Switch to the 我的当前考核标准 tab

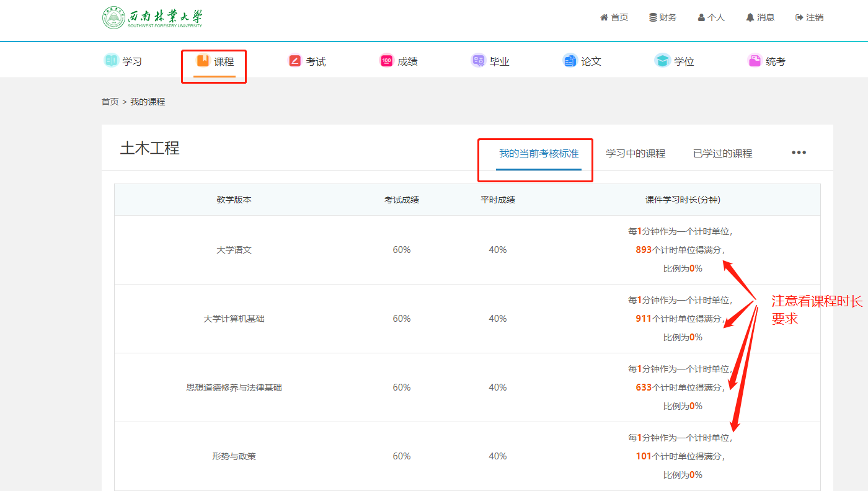coord(539,153)
